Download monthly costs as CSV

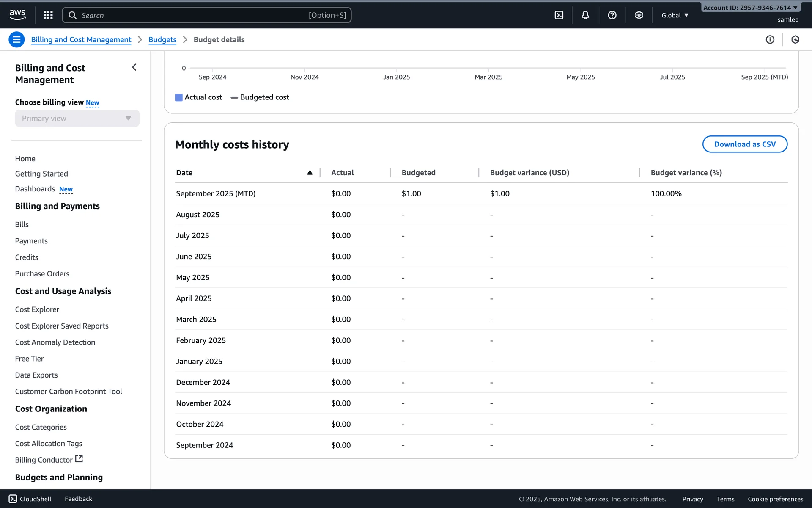pyautogui.click(x=744, y=144)
